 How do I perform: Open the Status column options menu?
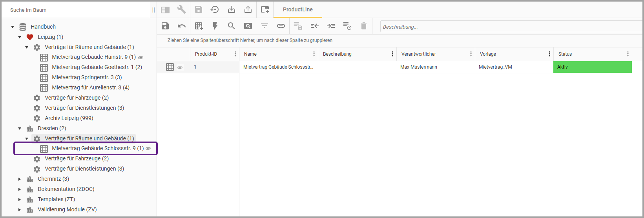click(x=628, y=54)
